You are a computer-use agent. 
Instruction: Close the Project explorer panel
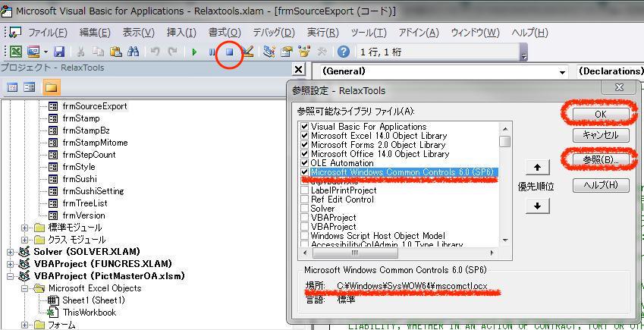click(299, 70)
